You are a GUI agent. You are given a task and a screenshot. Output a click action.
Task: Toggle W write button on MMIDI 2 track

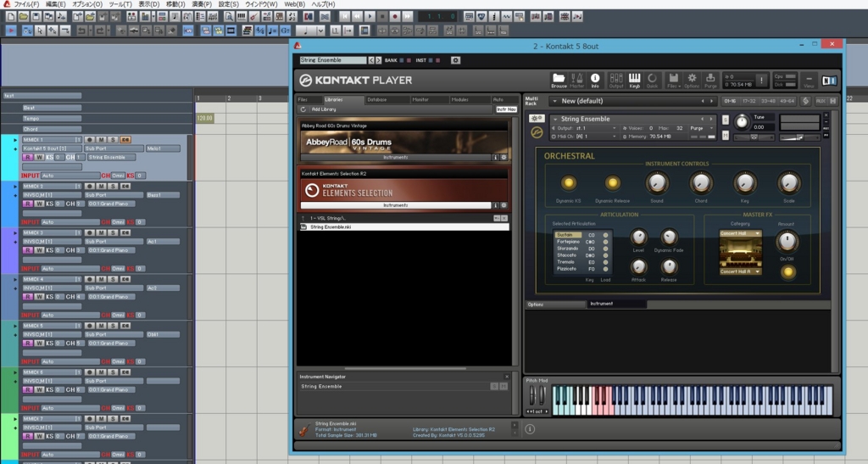[39, 204]
